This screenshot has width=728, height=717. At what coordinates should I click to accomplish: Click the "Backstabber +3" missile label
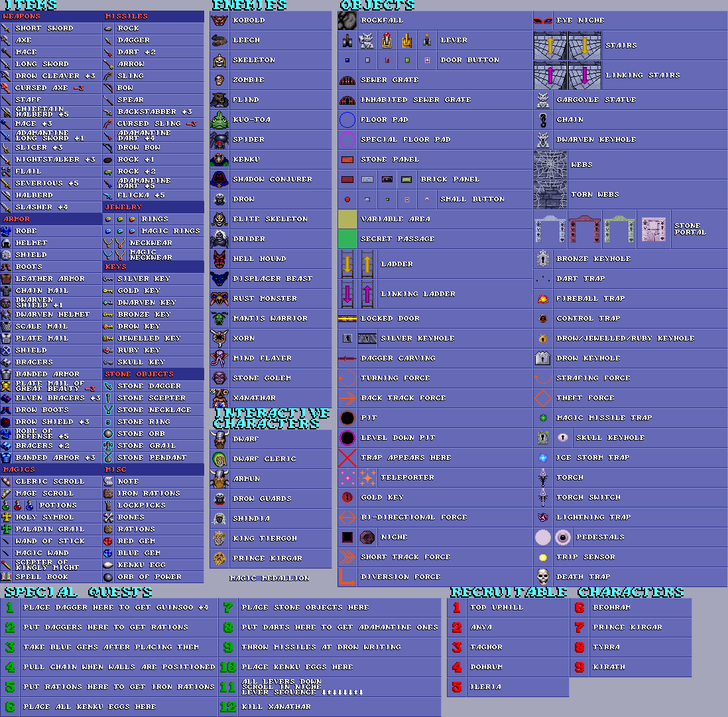click(x=154, y=112)
